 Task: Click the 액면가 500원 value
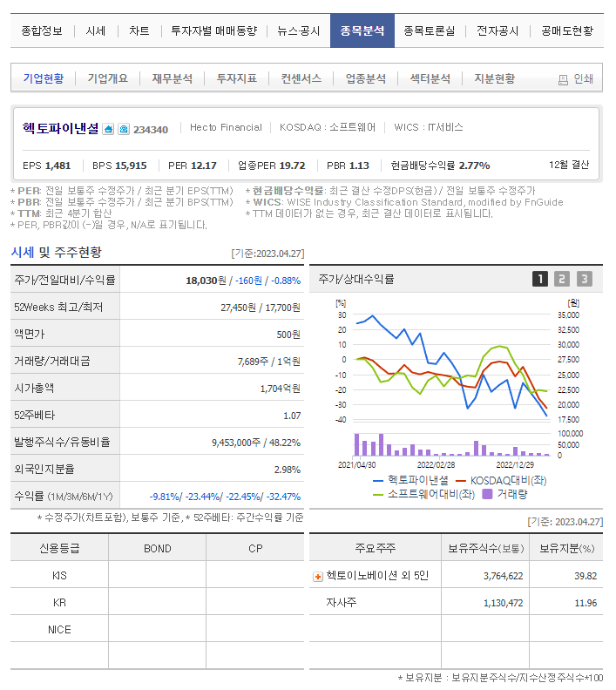(x=288, y=335)
